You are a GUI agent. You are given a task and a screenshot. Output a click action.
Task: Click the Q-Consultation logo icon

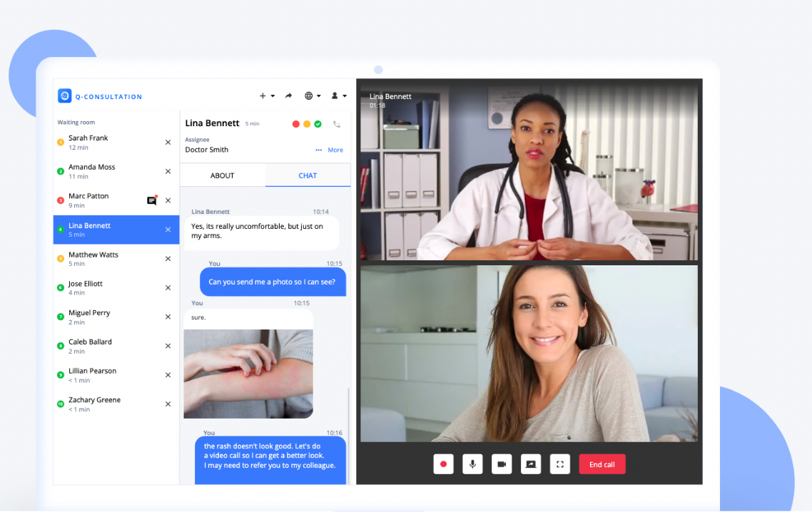[x=65, y=96]
